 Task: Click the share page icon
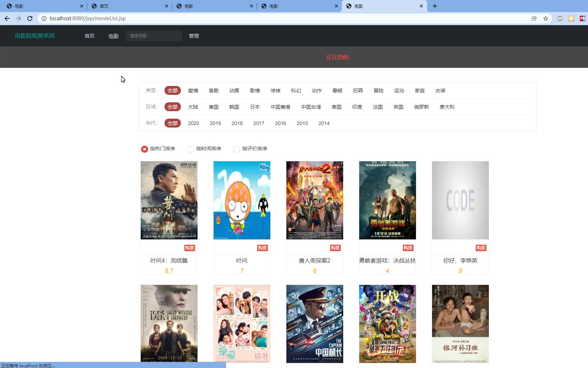pos(534,18)
